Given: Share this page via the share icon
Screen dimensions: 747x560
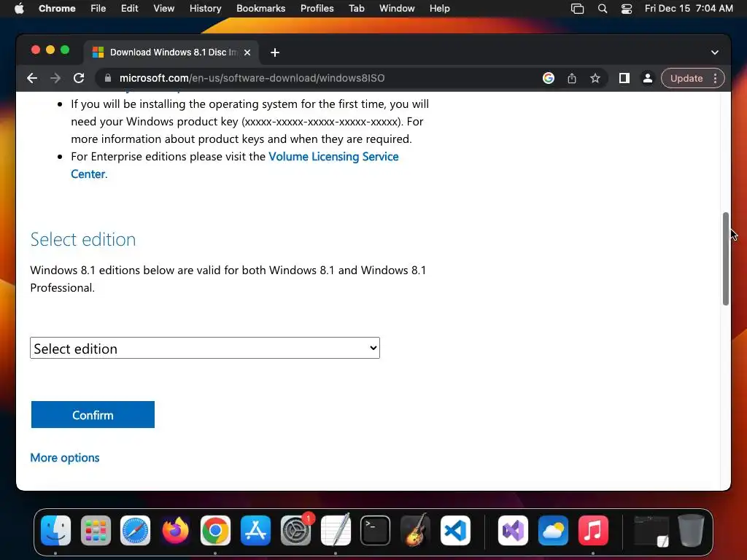Looking at the screenshot, I should point(572,78).
